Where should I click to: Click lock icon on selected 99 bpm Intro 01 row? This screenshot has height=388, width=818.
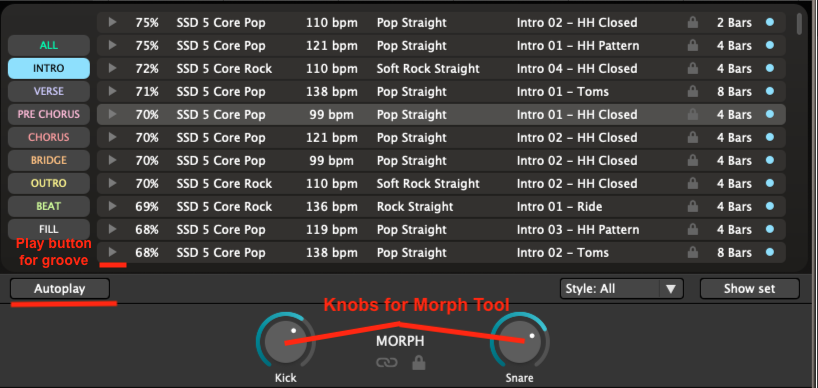coord(693,114)
